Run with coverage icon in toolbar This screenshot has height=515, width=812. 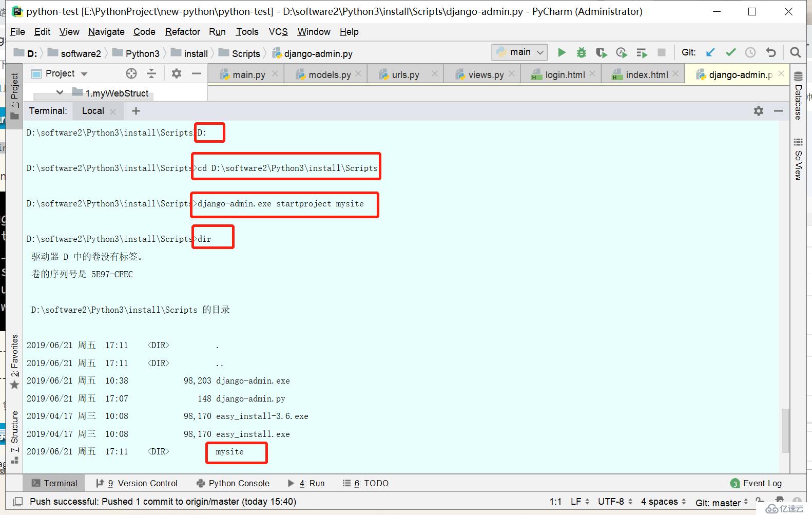pyautogui.click(x=601, y=52)
